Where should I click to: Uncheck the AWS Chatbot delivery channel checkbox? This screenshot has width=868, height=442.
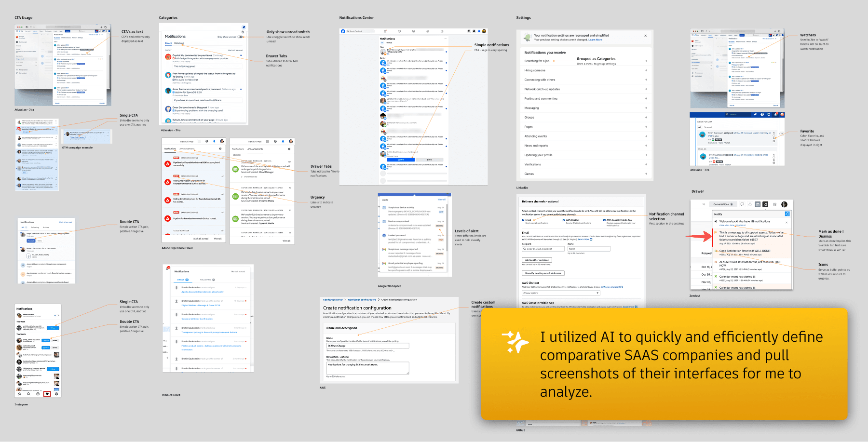tap(564, 220)
